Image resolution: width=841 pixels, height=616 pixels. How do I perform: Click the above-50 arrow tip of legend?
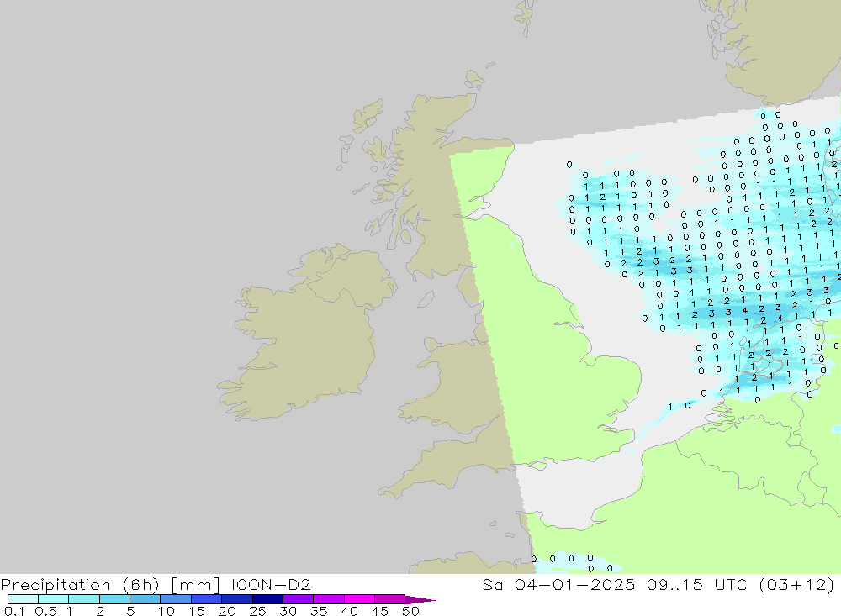point(420,600)
